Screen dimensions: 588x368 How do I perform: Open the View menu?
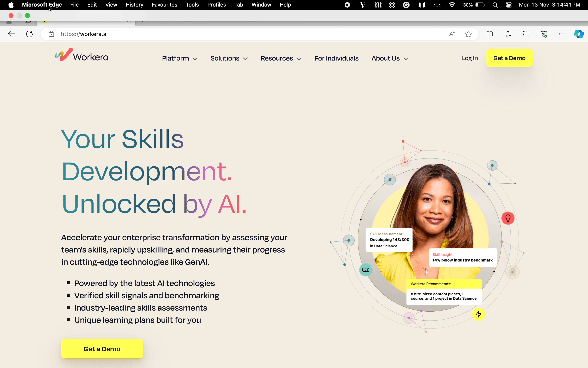[111, 5]
